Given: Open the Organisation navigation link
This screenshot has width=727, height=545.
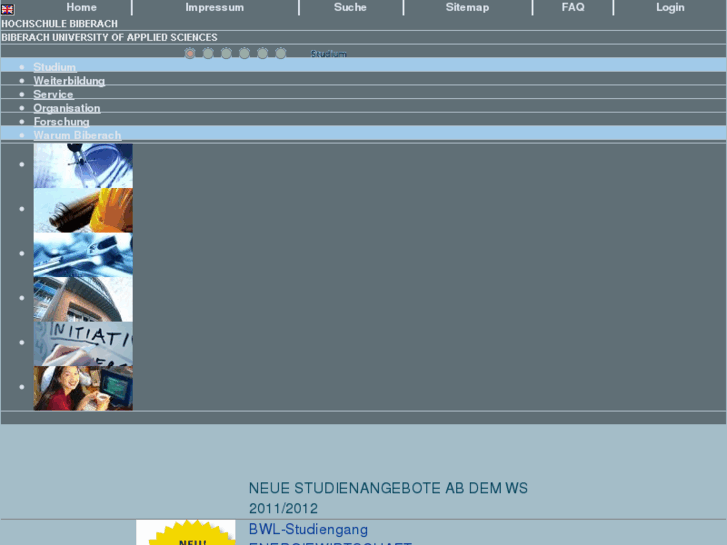Looking at the screenshot, I should (67, 108).
